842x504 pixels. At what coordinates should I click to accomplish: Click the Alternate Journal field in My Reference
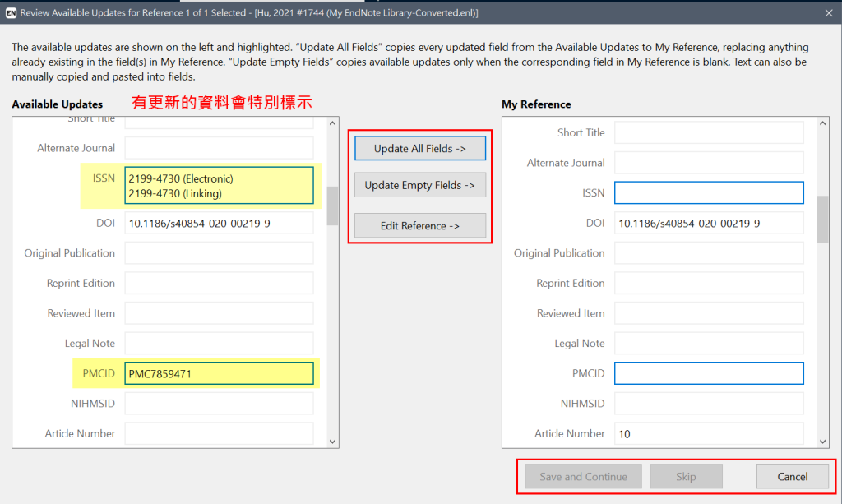709,163
